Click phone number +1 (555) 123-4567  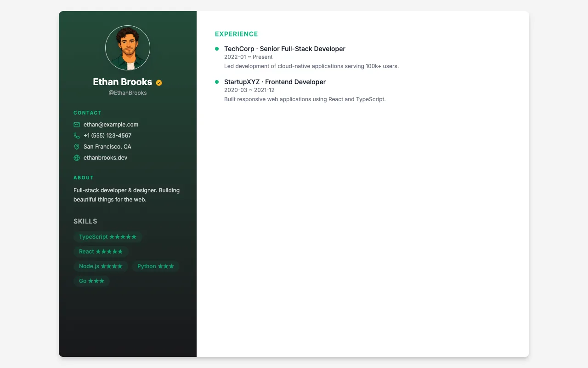(x=107, y=136)
